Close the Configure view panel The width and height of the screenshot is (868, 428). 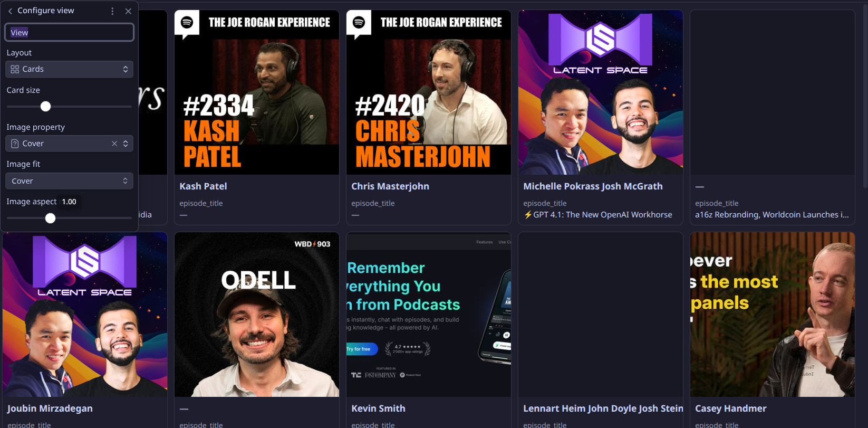click(128, 11)
